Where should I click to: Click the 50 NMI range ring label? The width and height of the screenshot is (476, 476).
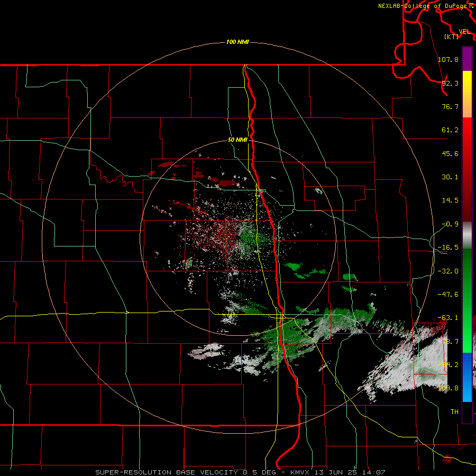(237, 140)
